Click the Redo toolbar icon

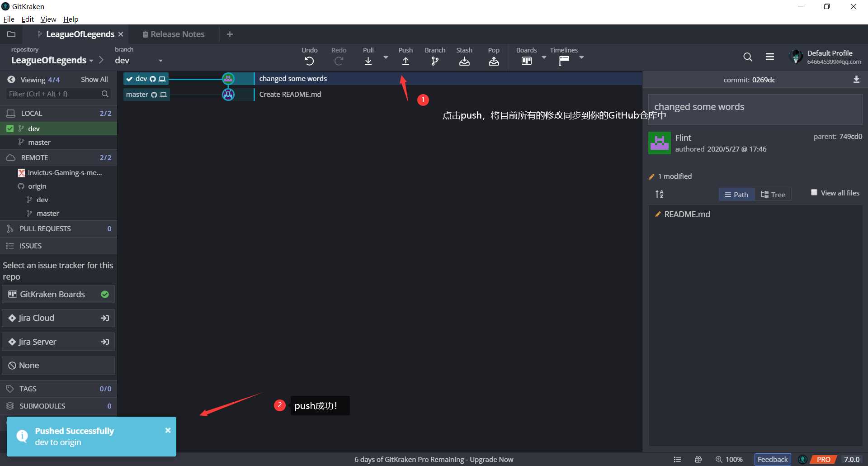point(339,61)
